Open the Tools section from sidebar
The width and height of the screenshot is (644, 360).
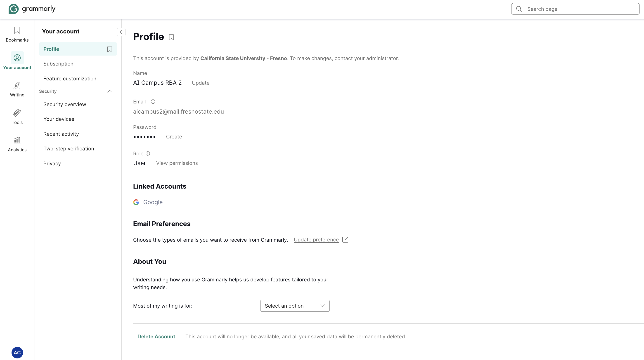[x=17, y=117]
